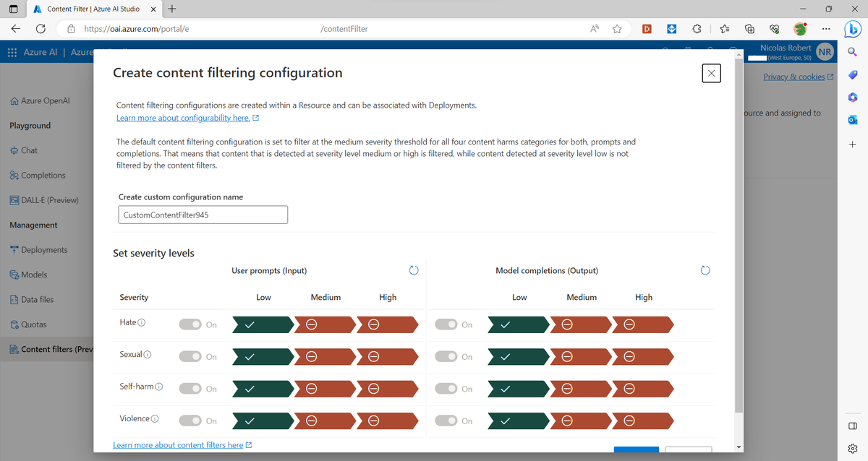Open the Privacy & cookies link

(793, 77)
